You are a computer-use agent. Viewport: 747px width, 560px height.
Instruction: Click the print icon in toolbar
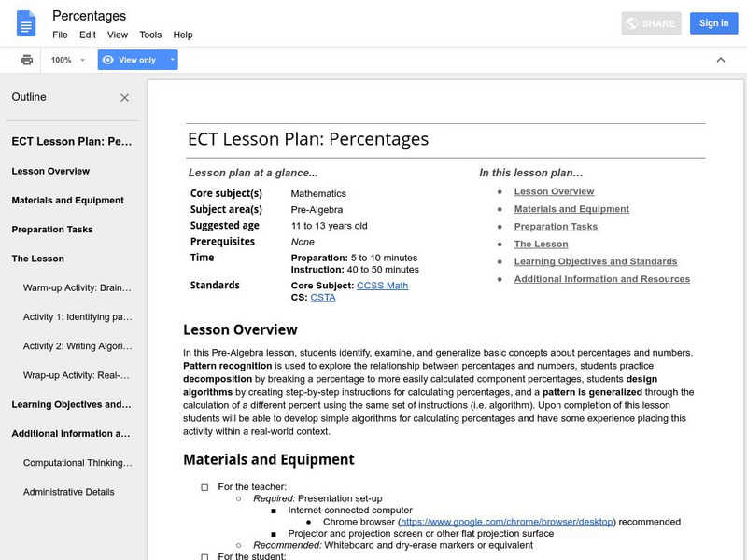[27, 60]
